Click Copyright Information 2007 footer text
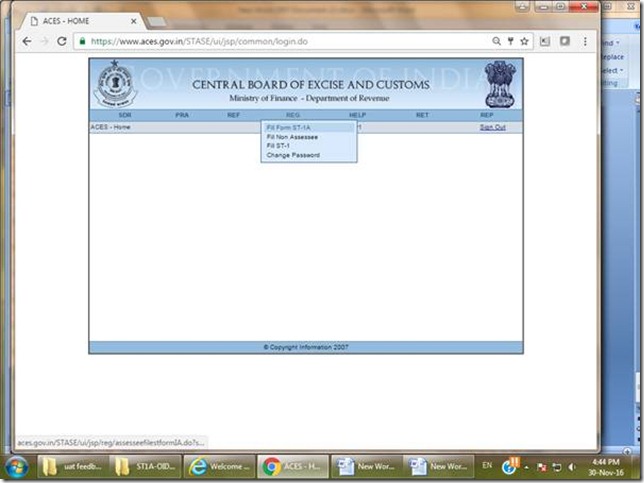The image size is (644, 483). point(306,347)
